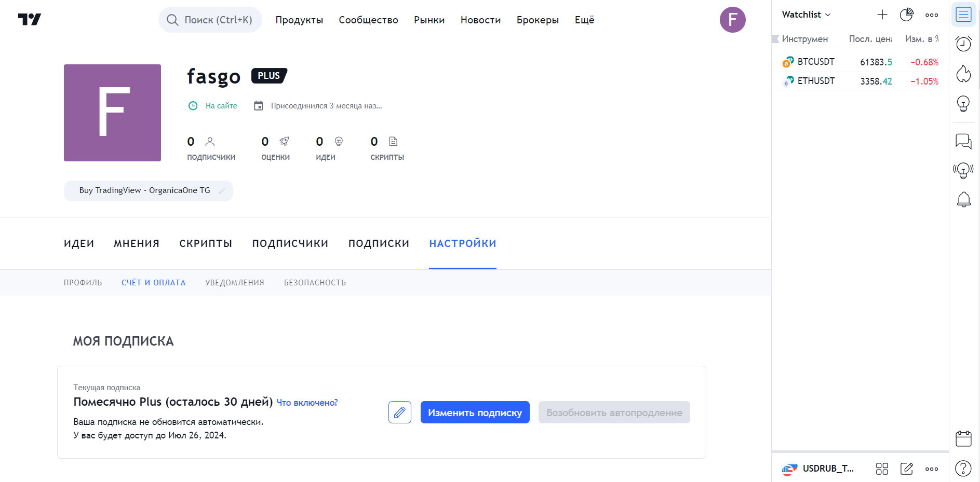Viewport: 980px width, 482px height.
Task: Select BTCUSDT in the watchlist
Action: pyautogui.click(x=815, y=62)
